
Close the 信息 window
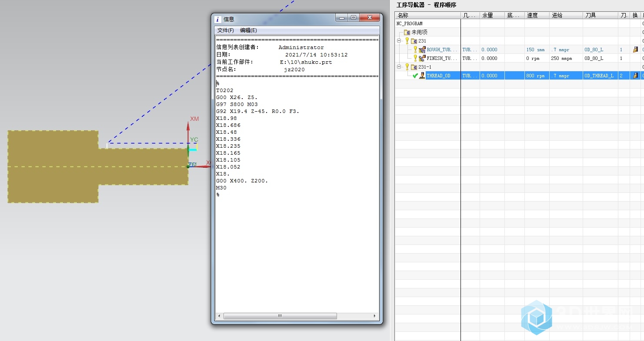[370, 18]
